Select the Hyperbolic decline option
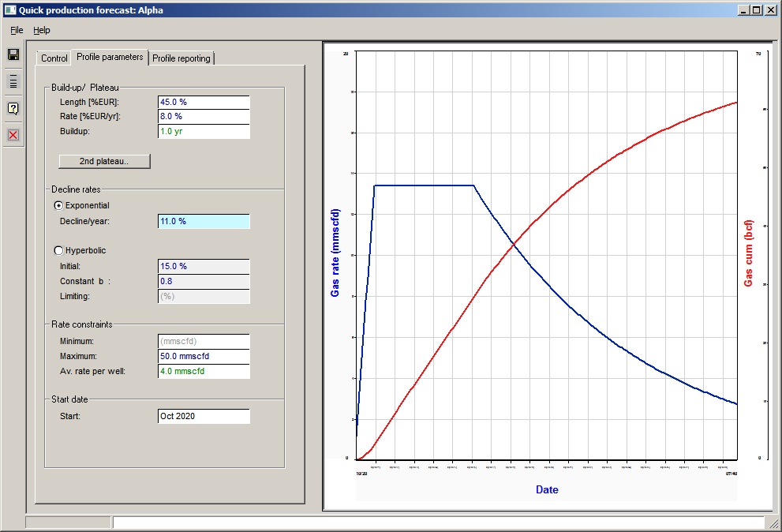This screenshot has width=782, height=532. point(58,250)
